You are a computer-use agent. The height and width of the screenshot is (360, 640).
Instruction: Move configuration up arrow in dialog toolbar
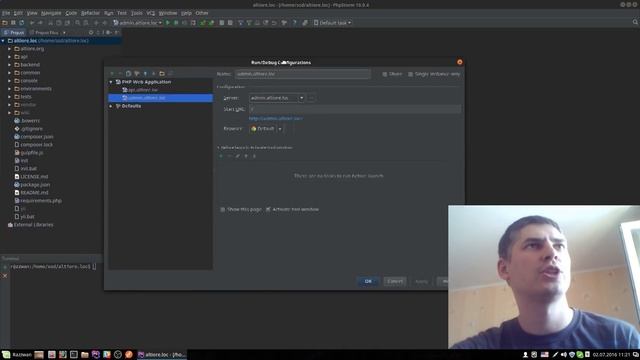coord(145,73)
